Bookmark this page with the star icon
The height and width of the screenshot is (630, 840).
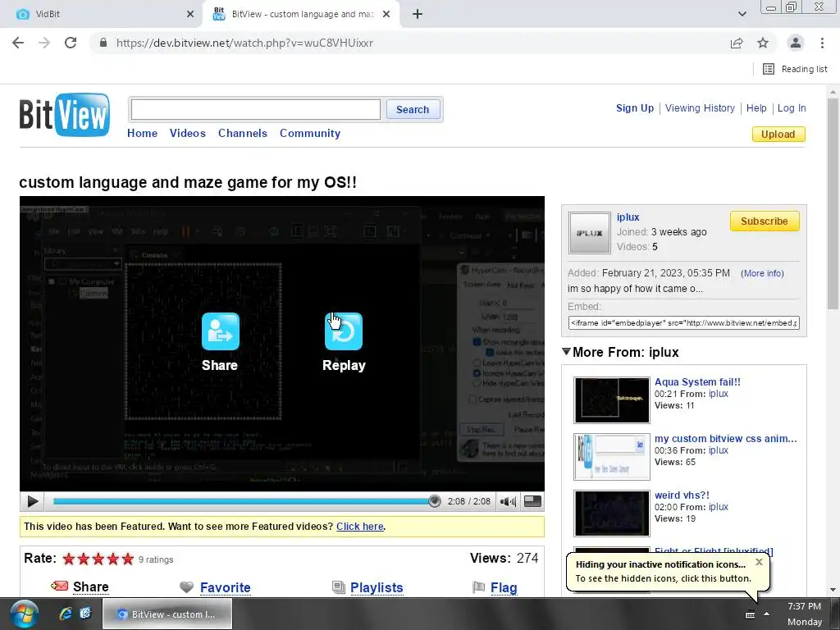pos(763,43)
